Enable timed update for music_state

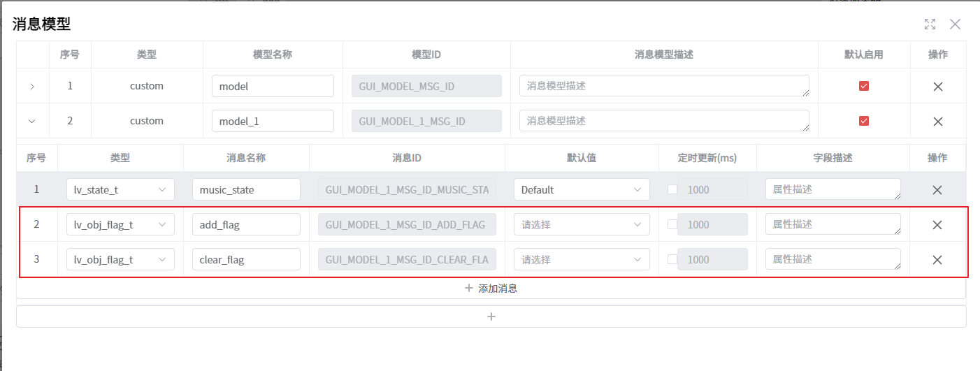(672, 189)
